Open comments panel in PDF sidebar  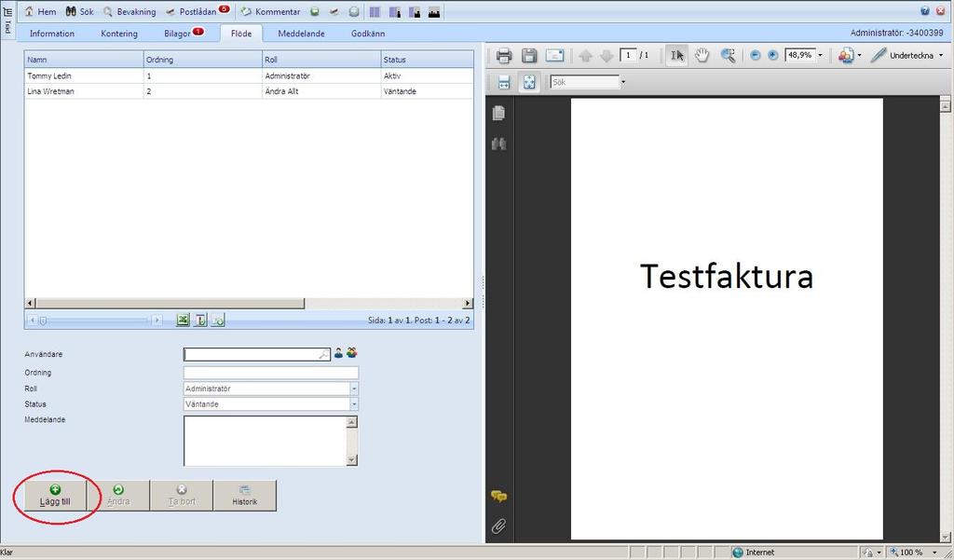(499, 497)
